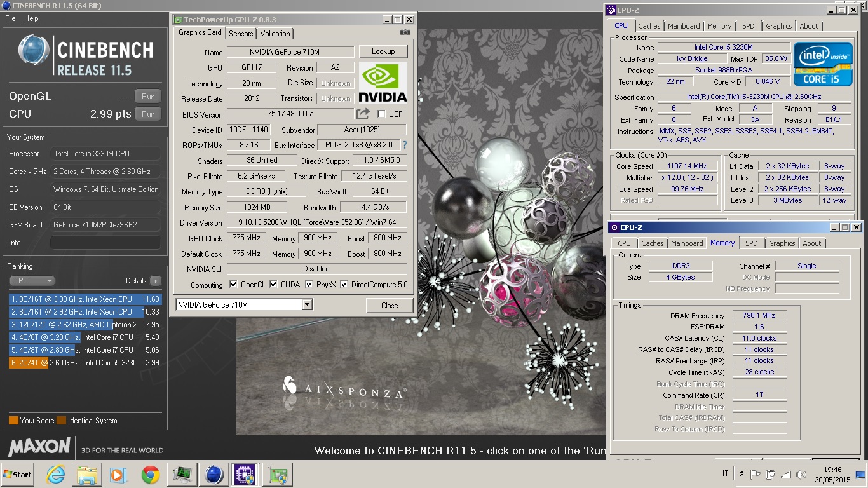
Task: Click the Lookup button in GPU-Z
Action: click(x=383, y=51)
